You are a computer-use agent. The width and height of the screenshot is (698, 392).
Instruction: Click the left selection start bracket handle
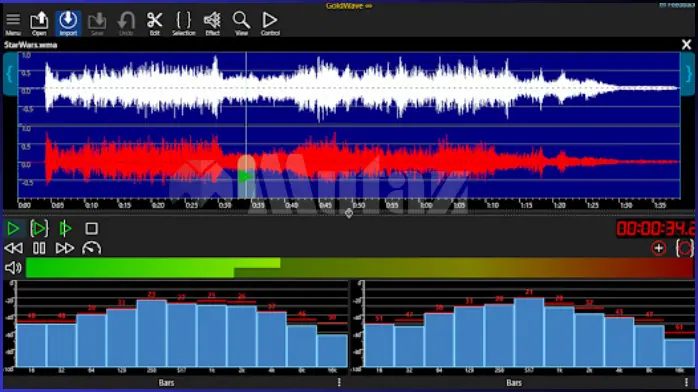pos(10,74)
